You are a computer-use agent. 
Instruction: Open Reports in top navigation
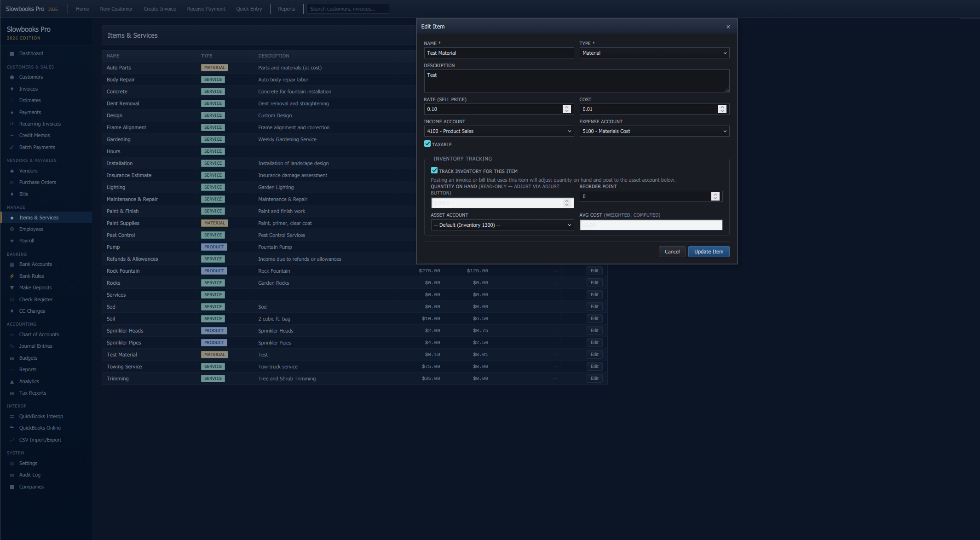(x=287, y=9)
